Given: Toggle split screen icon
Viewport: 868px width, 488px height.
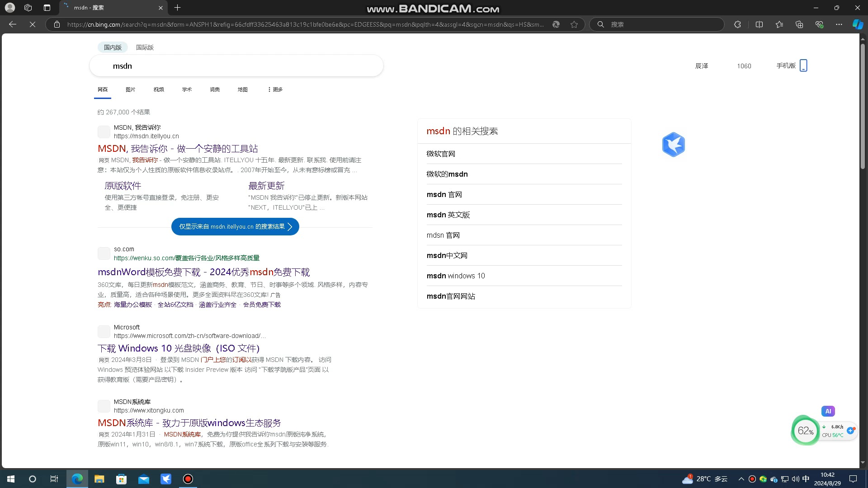Looking at the screenshot, I should pyautogui.click(x=759, y=24).
